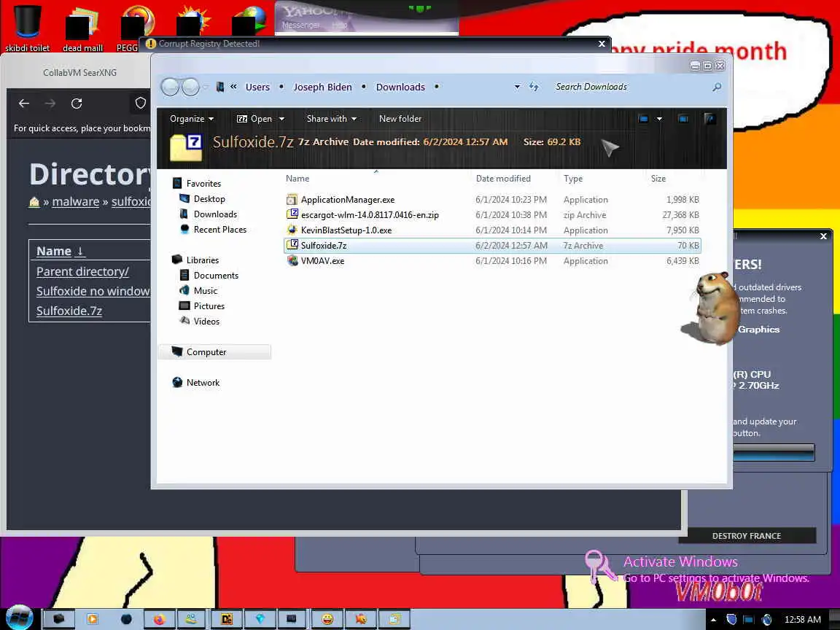Click the browser reload button
Viewport: 840px width, 630px height.
point(77,104)
